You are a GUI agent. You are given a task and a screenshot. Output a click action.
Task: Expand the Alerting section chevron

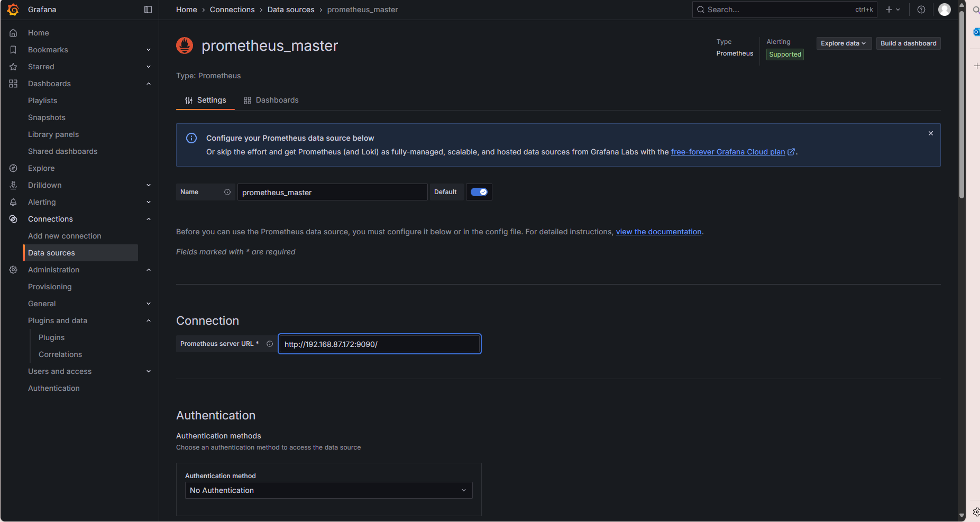[x=149, y=202]
